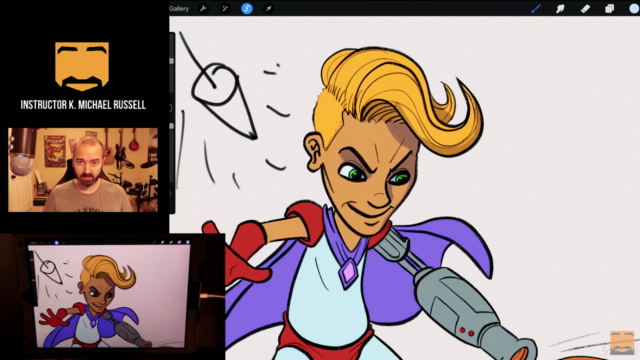Image resolution: width=640 pixels, height=360 pixels.
Task: Select the Smudge tool
Action: (x=560, y=9)
